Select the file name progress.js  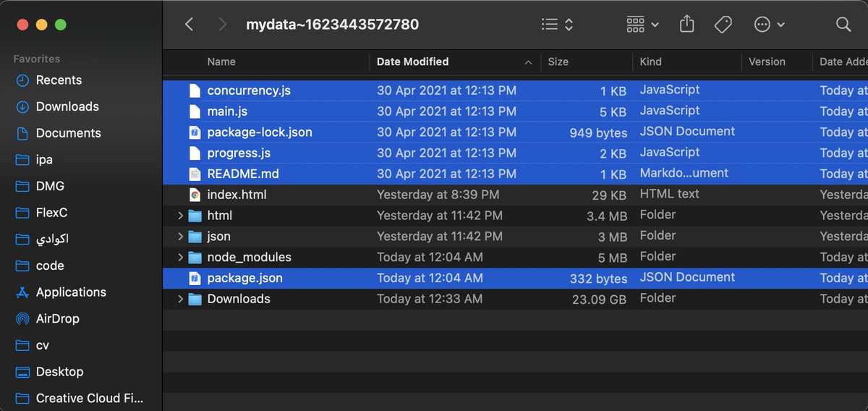tap(239, 153)
